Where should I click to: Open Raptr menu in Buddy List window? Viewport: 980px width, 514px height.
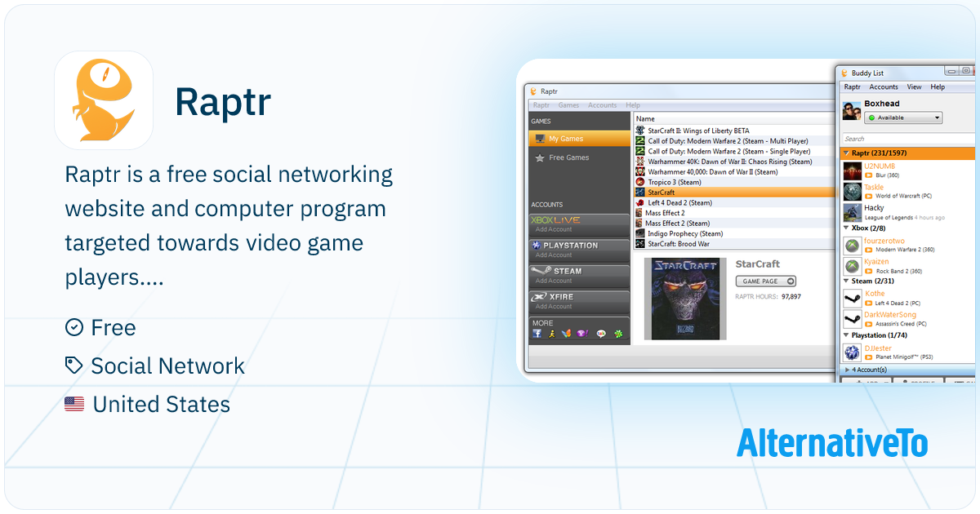click(852, 86)
